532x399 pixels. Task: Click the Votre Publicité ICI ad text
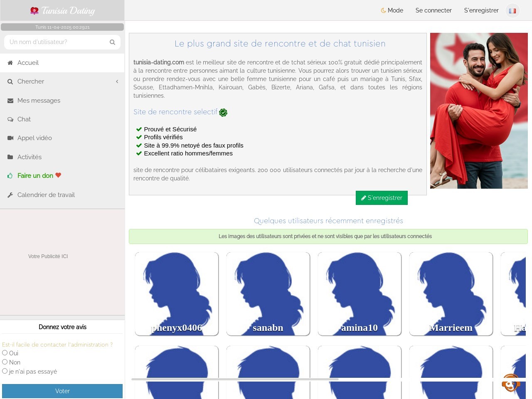(48, 256)
